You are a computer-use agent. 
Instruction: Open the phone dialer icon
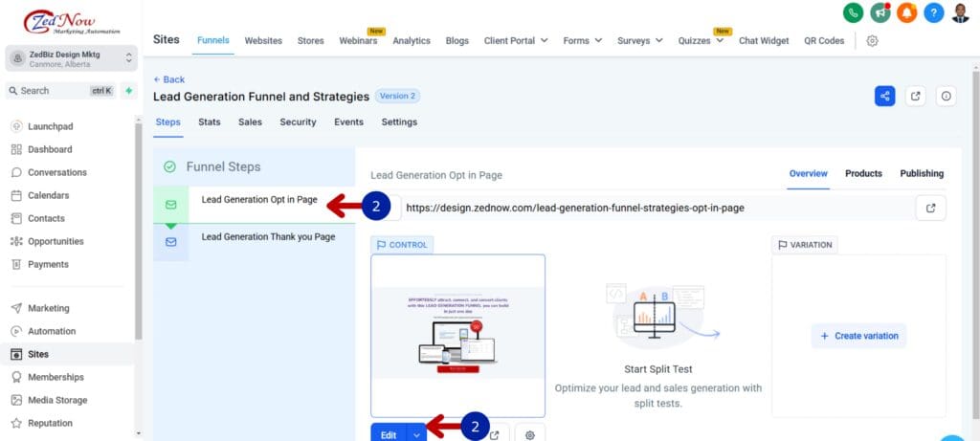tap(853, 12)
